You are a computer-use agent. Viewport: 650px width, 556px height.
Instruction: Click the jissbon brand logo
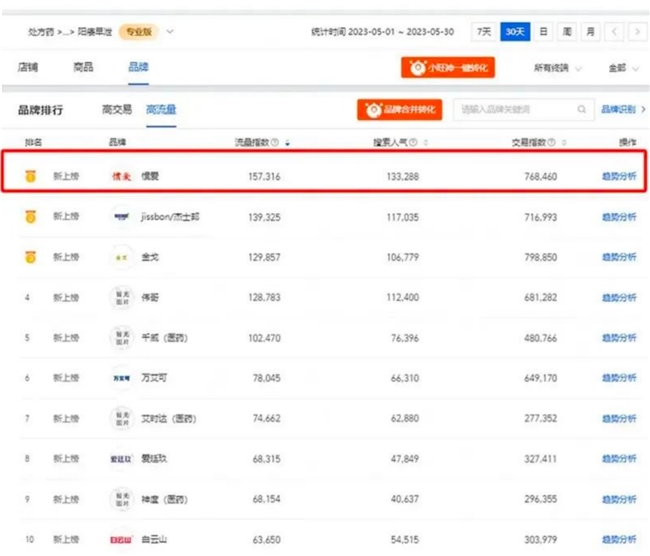pos(121,216)
